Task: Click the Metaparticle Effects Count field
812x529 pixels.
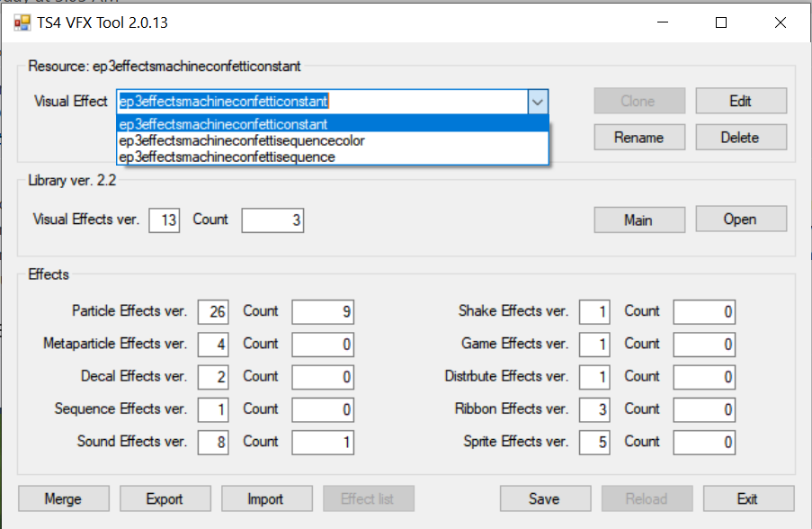Action: pyautogui.click(x=323, y=344)
